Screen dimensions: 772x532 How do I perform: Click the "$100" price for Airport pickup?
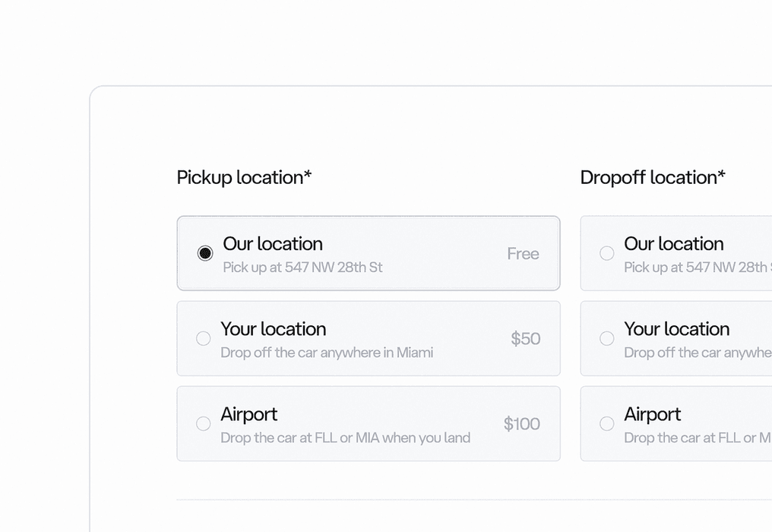click(521, 424)
